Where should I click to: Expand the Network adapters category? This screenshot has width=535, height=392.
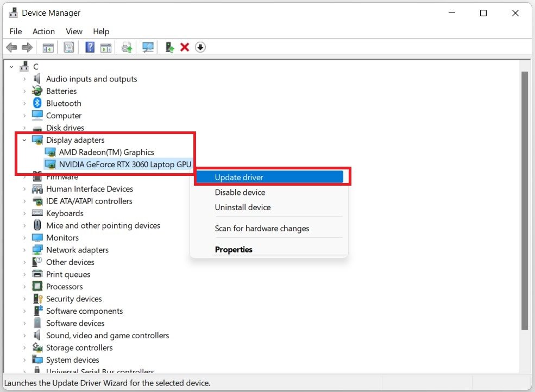click(24, 250)
